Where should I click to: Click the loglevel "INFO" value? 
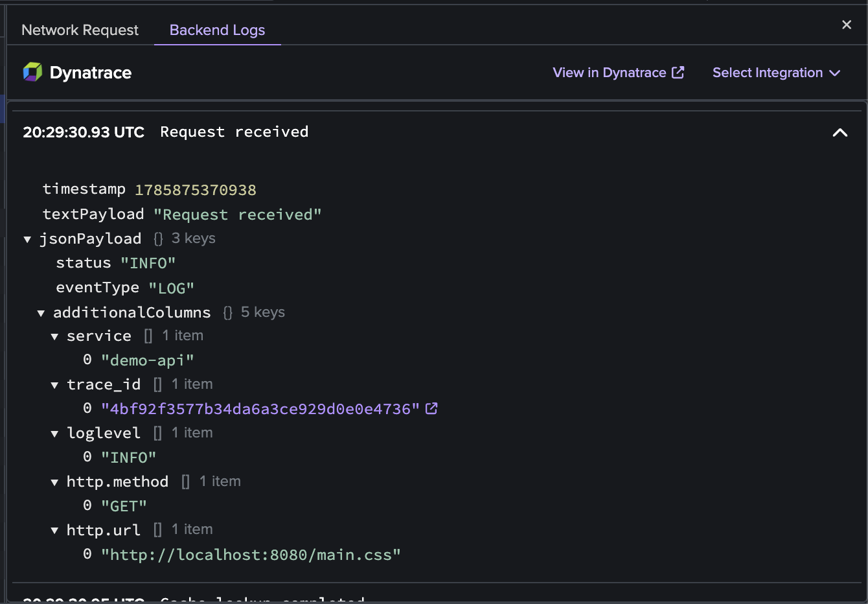click(x=128, y=458)
